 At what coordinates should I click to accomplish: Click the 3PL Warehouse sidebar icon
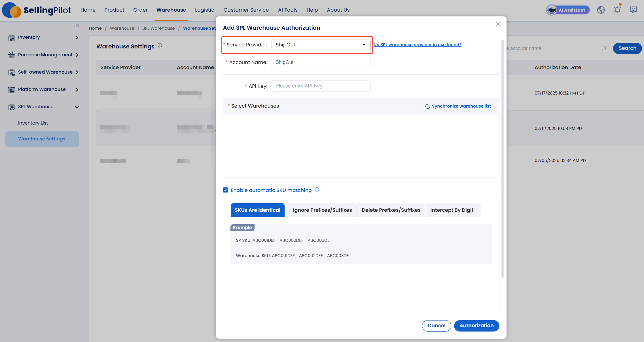pyautogui.click(x=12, y=107)
